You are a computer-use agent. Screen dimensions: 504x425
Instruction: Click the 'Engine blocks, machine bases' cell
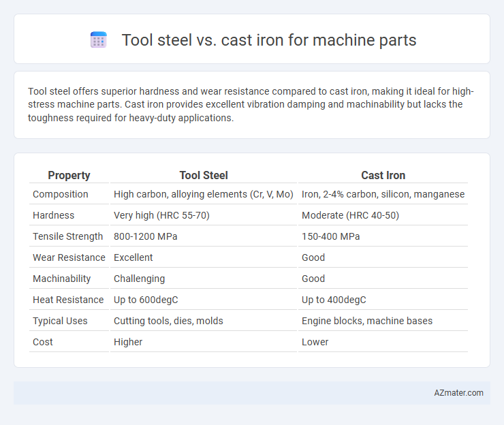pos(366,321)
